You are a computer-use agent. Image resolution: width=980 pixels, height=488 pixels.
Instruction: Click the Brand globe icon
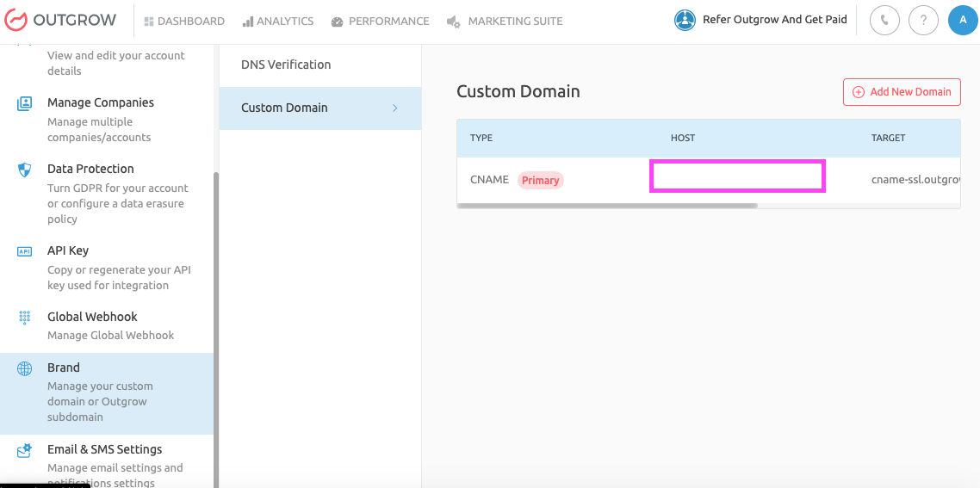tap(25, 368)
